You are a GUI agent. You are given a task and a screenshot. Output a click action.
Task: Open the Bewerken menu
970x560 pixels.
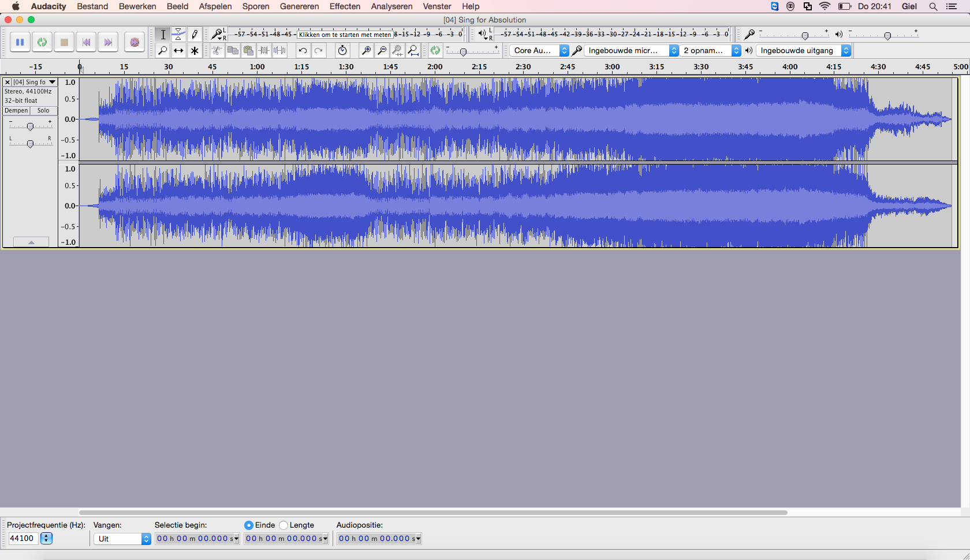coord(137,6)
